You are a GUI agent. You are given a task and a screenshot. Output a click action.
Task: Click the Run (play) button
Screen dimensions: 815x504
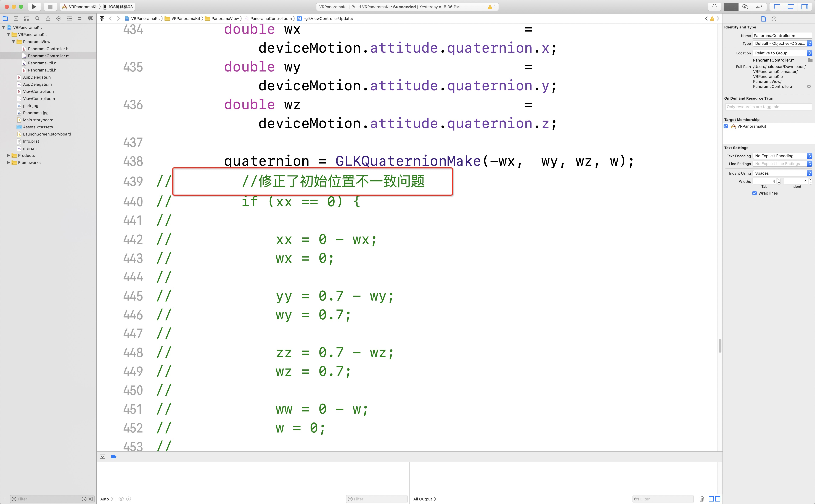tap(34, 7)
